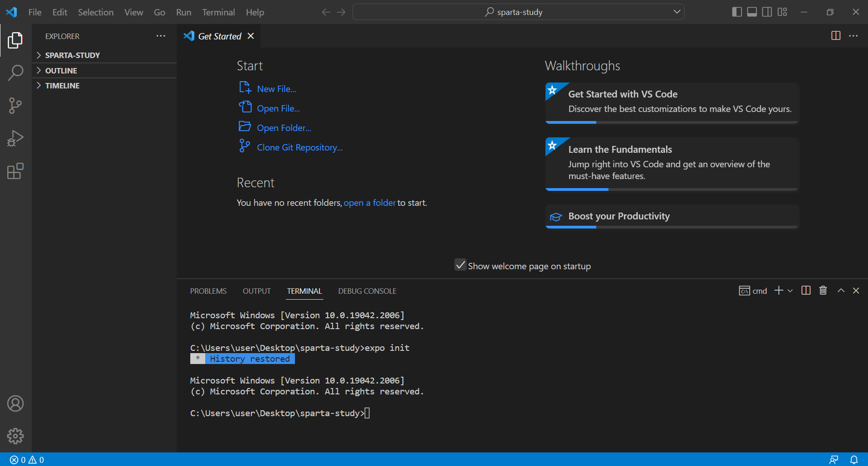The width and height of the screenshot is (868, 466).
Task: Open the Go menu
Action: point(159,12)
